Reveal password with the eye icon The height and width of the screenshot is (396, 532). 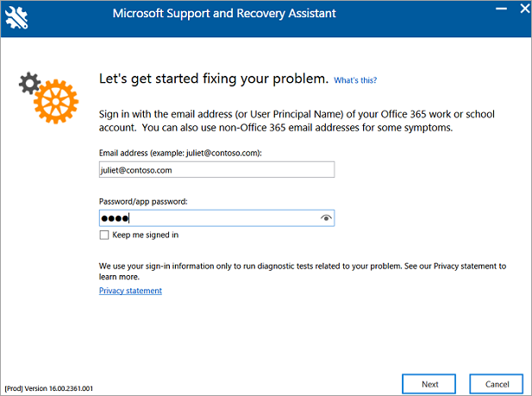click(x=326, y=218)
